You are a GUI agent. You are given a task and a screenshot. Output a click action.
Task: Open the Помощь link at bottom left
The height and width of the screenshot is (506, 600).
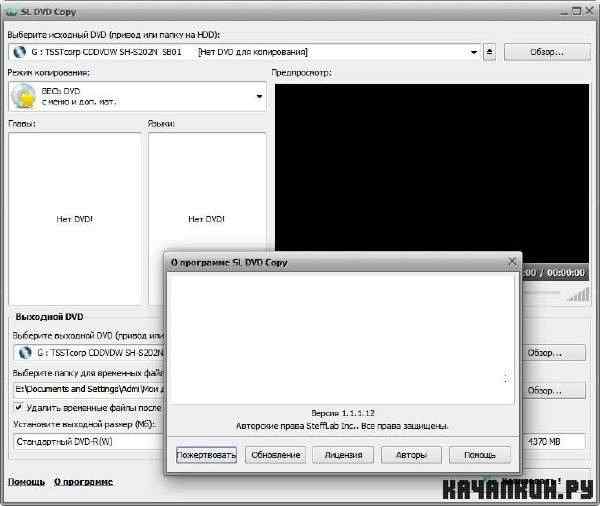click(x=26, y=482)
